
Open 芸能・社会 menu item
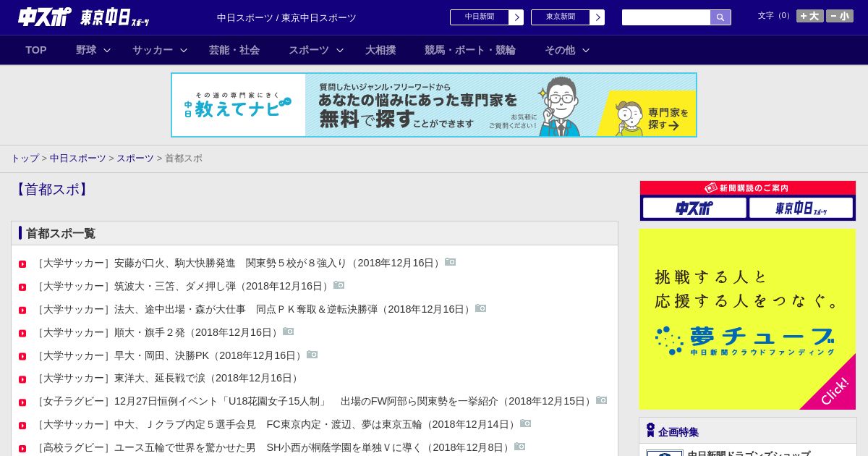[x=234, y=50]
